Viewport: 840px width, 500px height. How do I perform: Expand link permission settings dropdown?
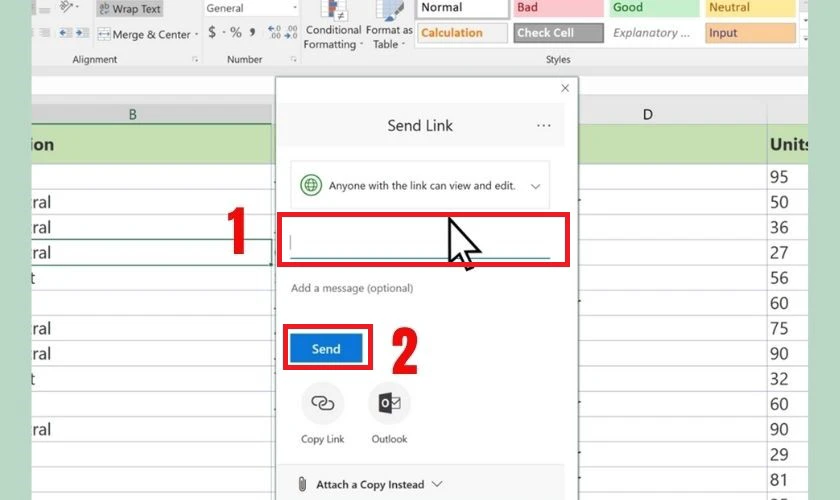tap(535, 186)
